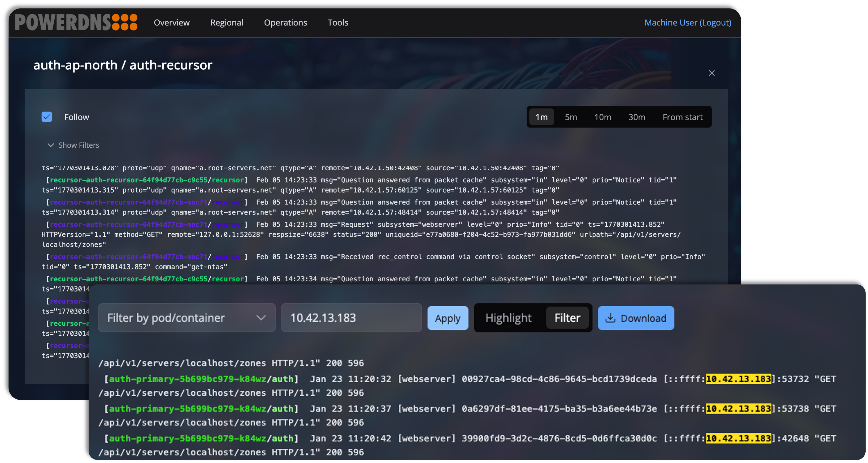Select the 1m time range
Screen dimensions: 868x463
coord(541,117)
